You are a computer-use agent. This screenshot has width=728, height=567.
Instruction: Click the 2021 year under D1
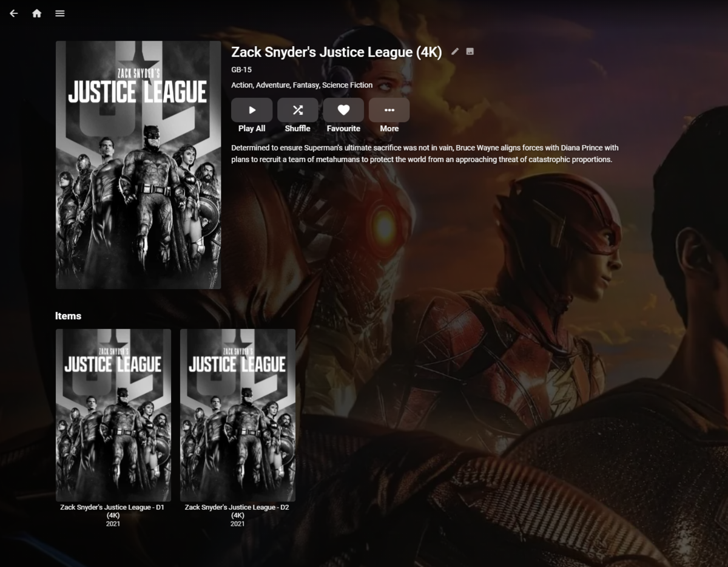(x=113, y=524)
